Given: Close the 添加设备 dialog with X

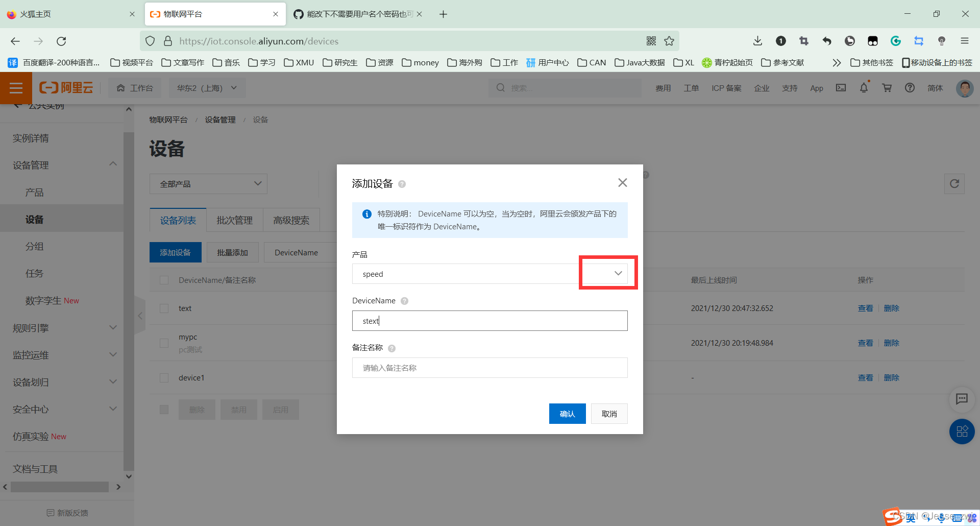Looking at the screenshot, I should [x=622, y=183].
